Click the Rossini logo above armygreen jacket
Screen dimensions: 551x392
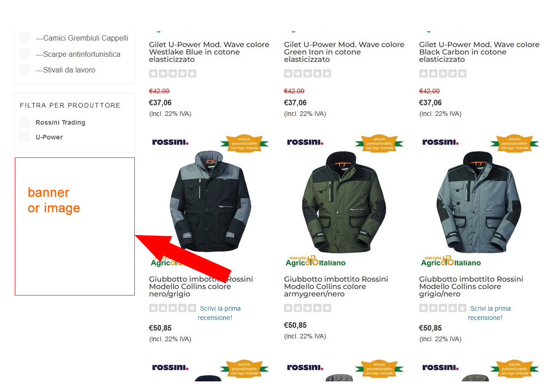coord(305,142)
